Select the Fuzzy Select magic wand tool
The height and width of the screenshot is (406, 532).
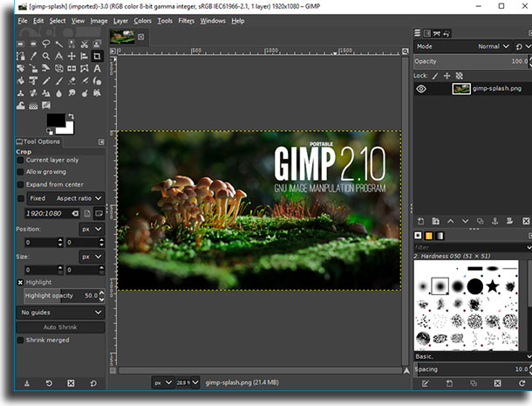click(x=59, y=44)
